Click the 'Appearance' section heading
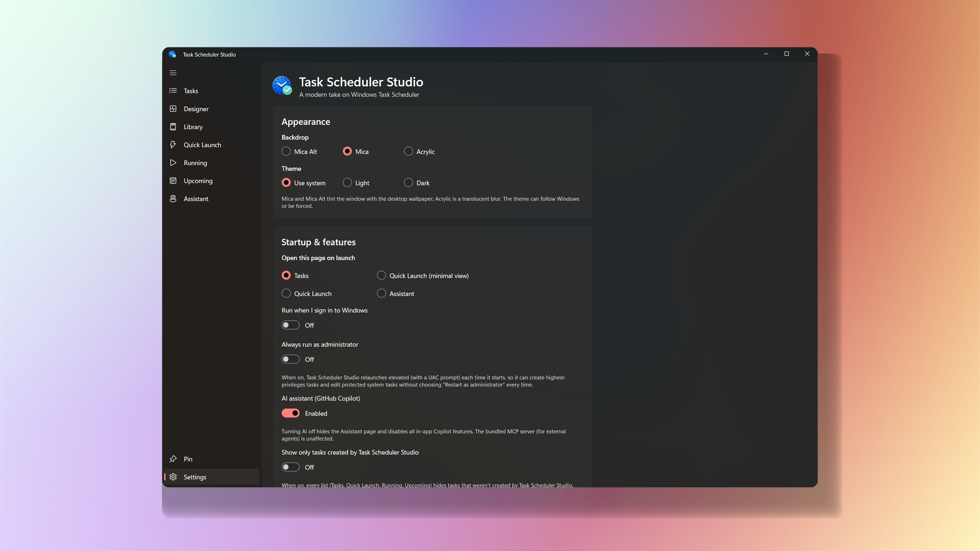Image resolution: width=980 pixels, height=551 pixels. 305,122
